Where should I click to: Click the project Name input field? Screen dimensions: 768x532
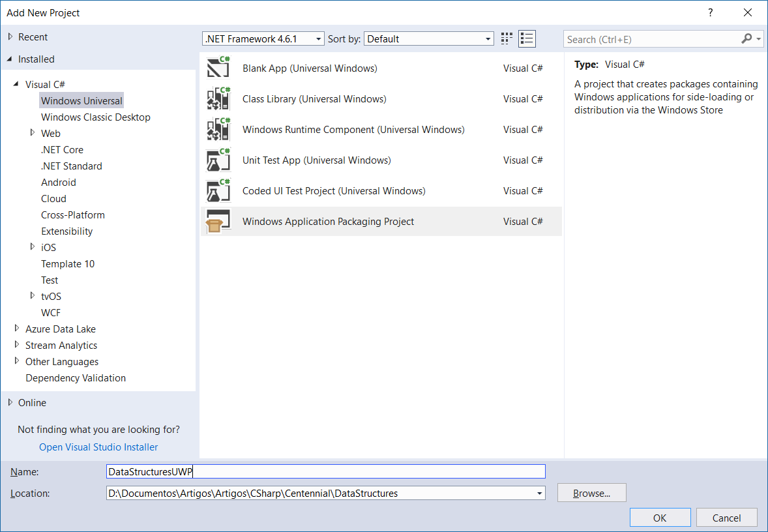pyautogui.click(x=326, y=471)
